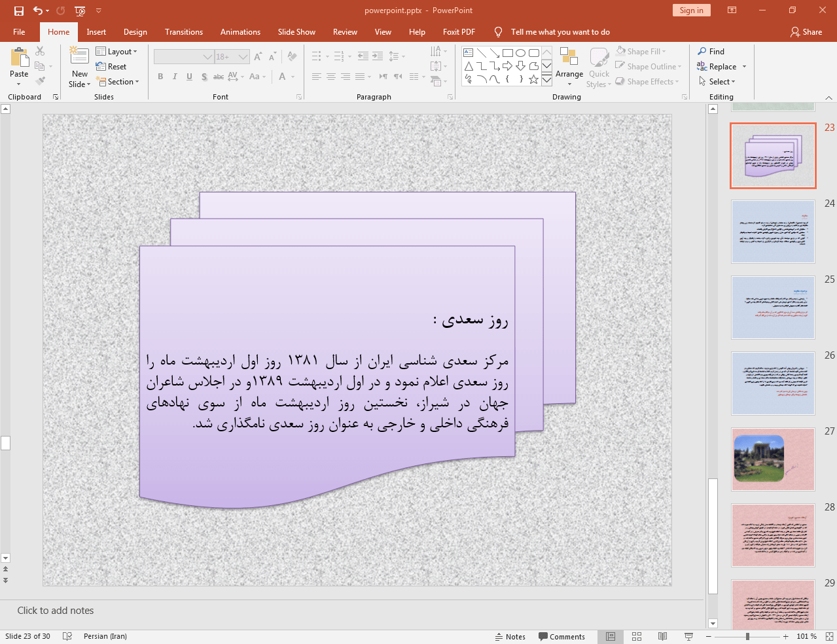Switch to Reading View
The width and height of the screenshot is (837, 644).
point(662,636)
